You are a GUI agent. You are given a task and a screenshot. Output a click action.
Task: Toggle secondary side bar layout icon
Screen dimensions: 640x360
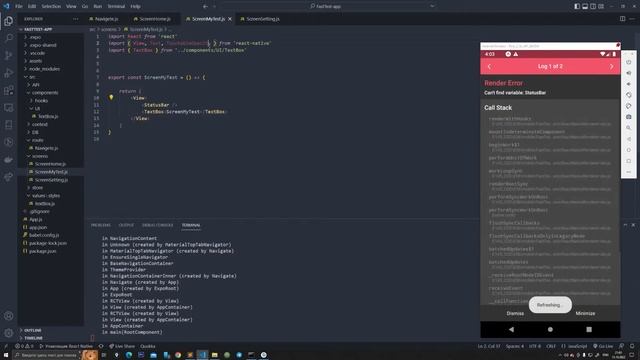click(593, 6)
